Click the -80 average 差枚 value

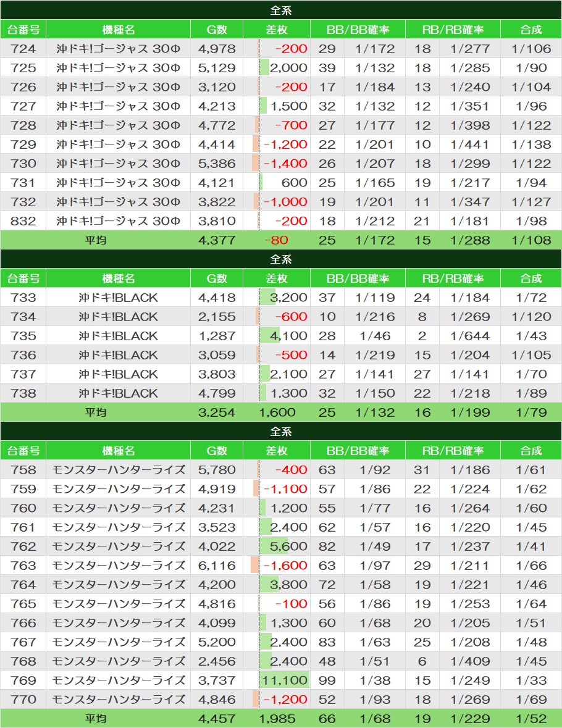pyautogui.click(x=276, y=240)
